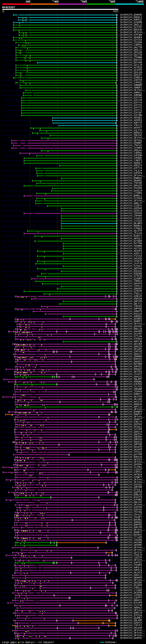Viewport: 146px width, 644px height.
Task: Open hit UniRef100_Q9HGR2
Action: [x=131, y=289]
